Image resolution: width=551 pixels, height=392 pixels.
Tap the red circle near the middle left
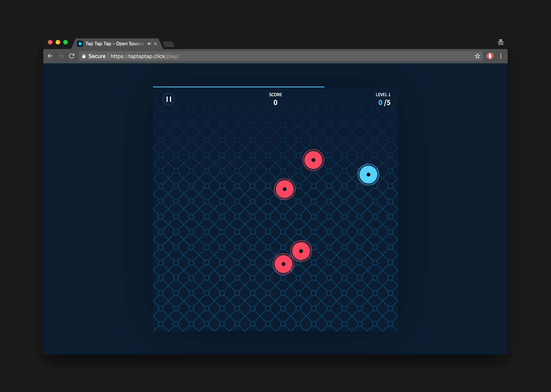(284, 189)
